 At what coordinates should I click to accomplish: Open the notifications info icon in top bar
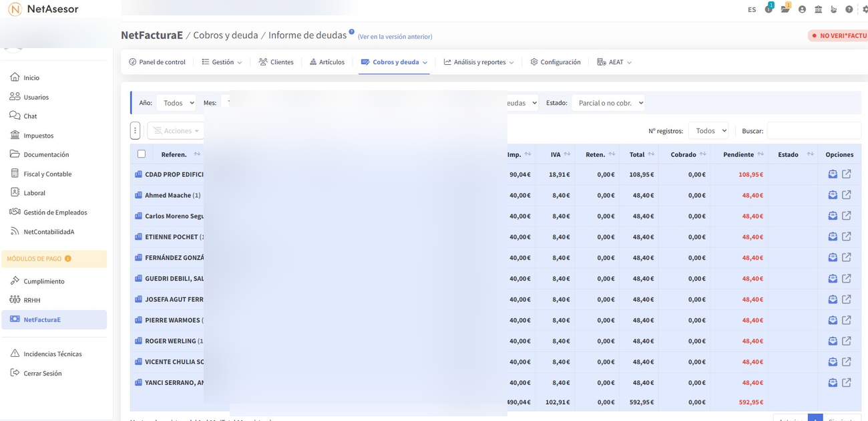click(x=769, y=9)
